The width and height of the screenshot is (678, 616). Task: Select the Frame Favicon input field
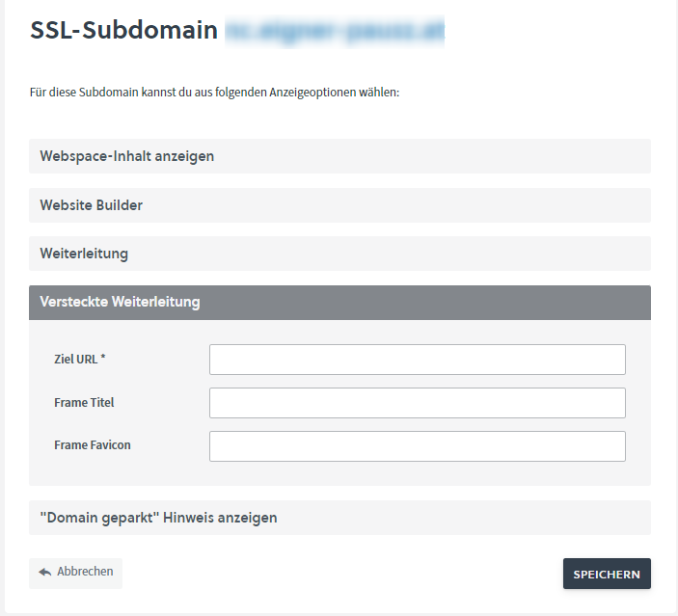[x=417, y=446]
